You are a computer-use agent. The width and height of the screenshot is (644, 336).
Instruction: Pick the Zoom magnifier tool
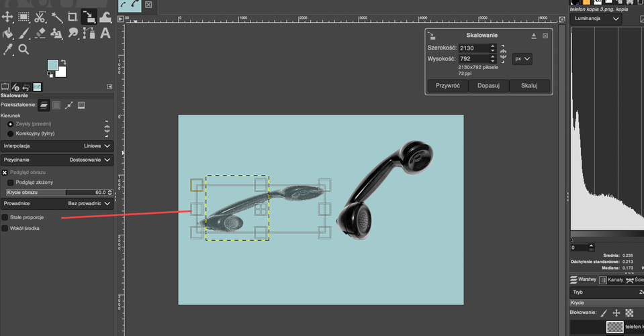pos(24,50)
